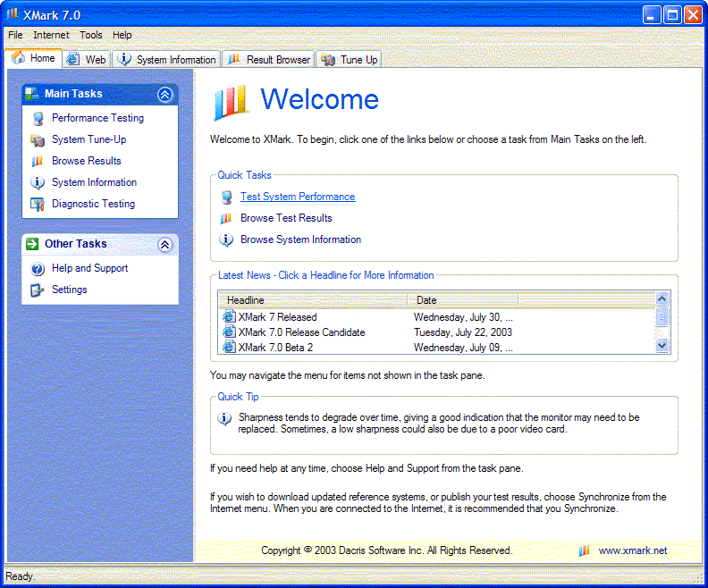This screenshot has height=588, width=708.
Task: Click the info icon on System Information tab
Action: (124, 59)
